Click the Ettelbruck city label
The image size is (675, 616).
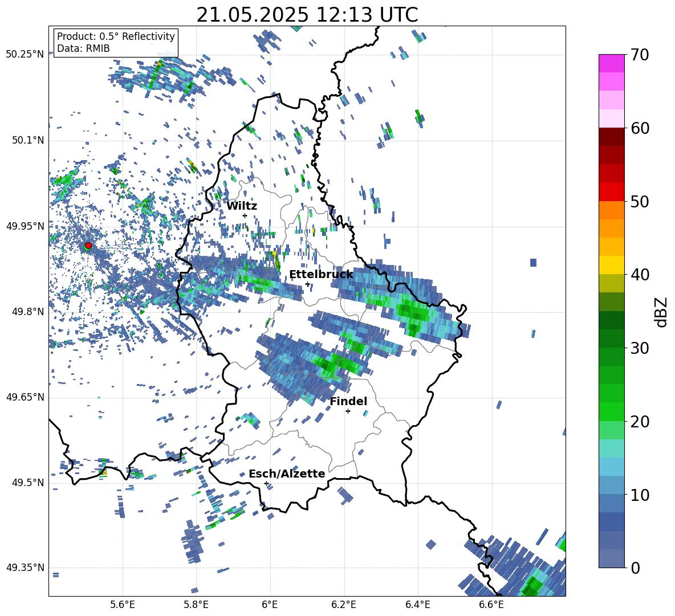321,275
